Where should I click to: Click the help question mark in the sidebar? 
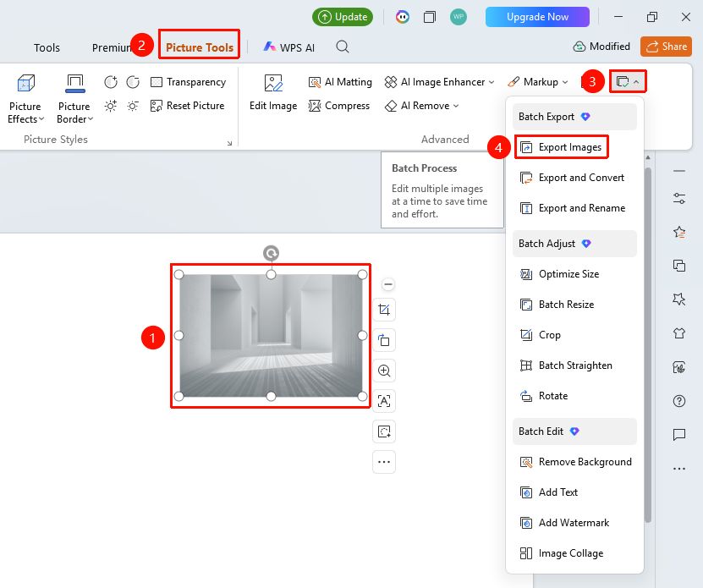pos(679,401)
